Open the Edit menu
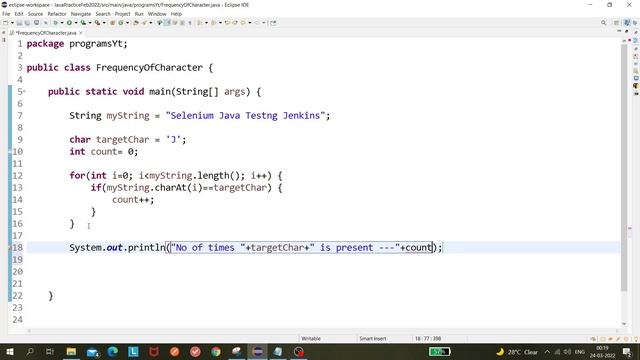Image resolution: width=640 pixels, height=360 pixels. (19, 14)
